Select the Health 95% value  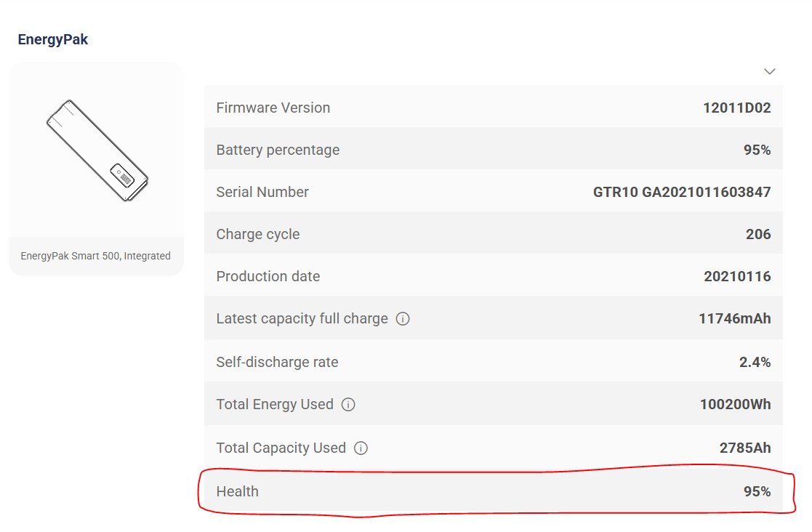[757, 491]
